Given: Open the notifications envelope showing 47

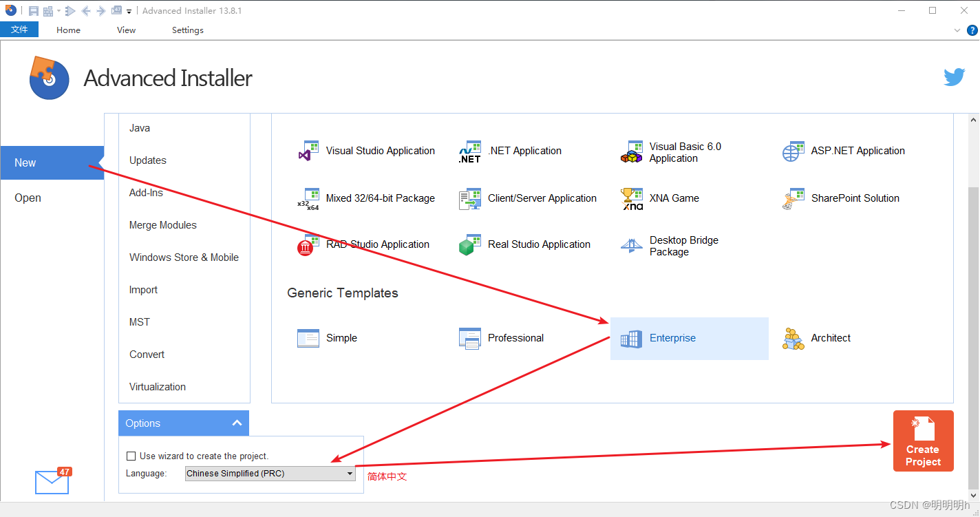Looking at the screenshot, I should pos(52,482).
